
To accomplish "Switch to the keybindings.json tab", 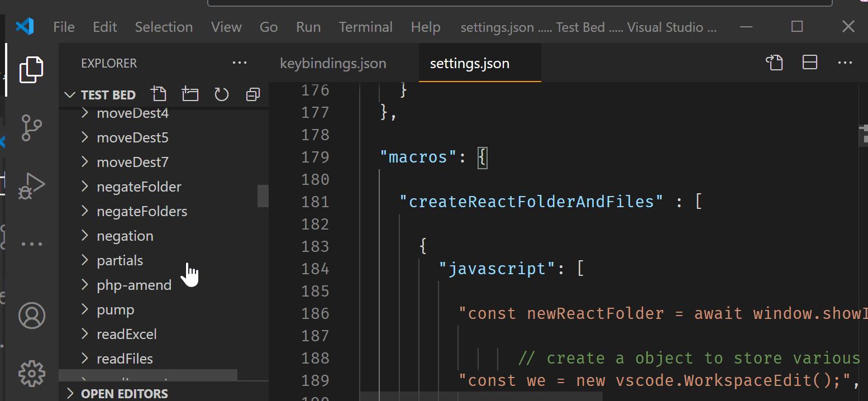I will pos(333,63).
